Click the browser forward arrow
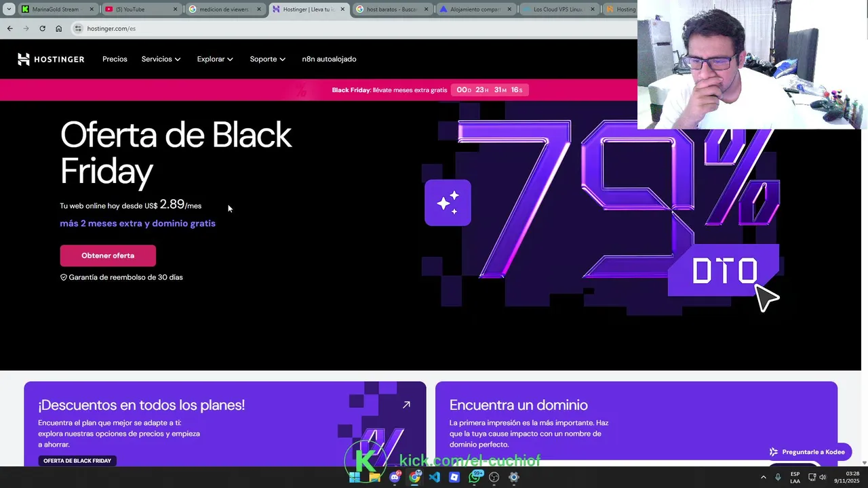 pyautogui.click(x=26, y=28)
